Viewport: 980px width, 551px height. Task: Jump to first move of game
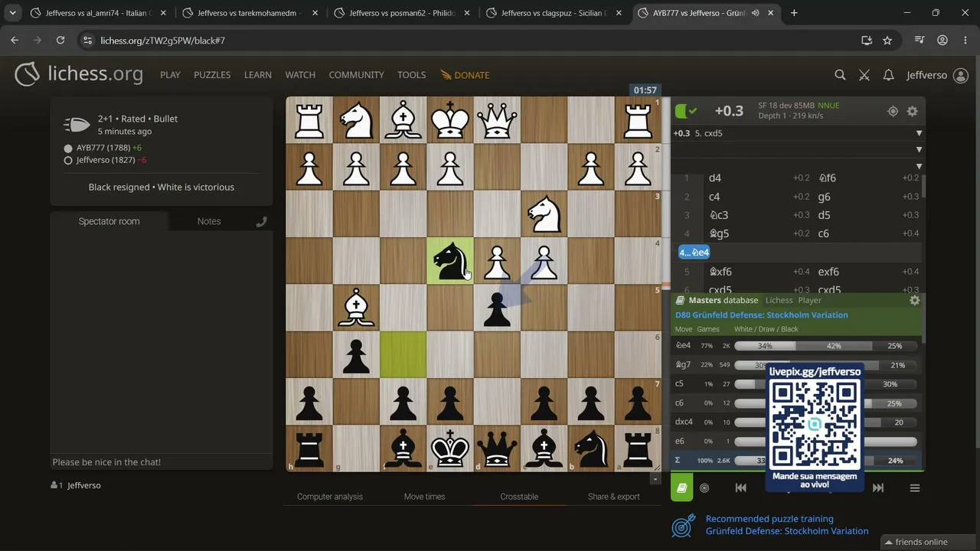pos(740,487)
